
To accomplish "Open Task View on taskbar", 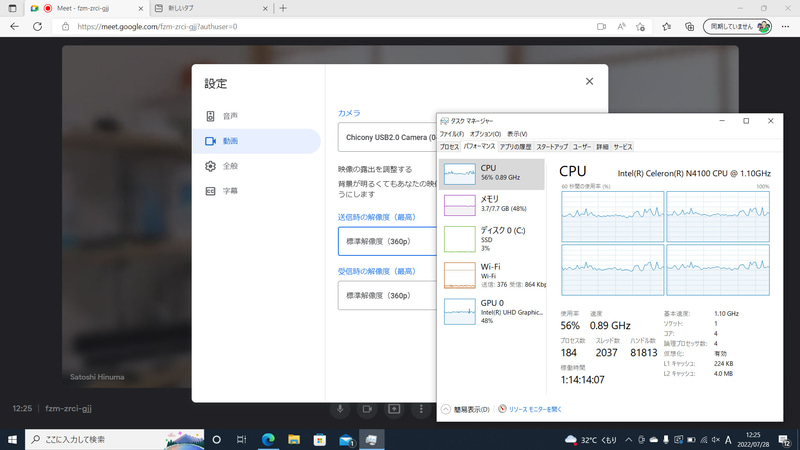I will 242,439.
